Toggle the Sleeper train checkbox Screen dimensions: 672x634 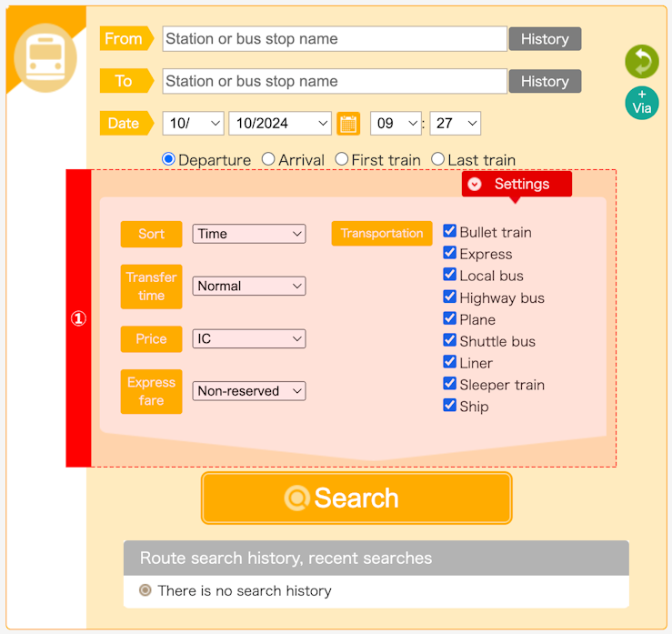(x=449, y=384)
